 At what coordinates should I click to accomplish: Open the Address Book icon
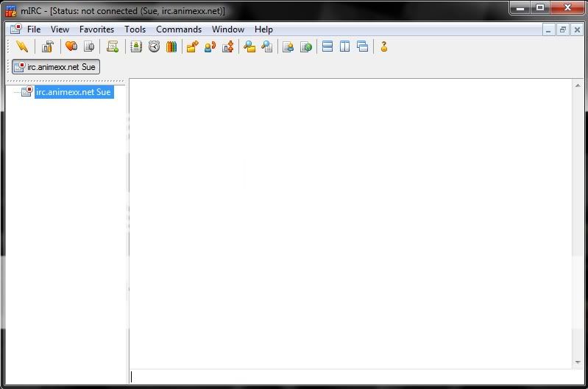tap(136, 46)
